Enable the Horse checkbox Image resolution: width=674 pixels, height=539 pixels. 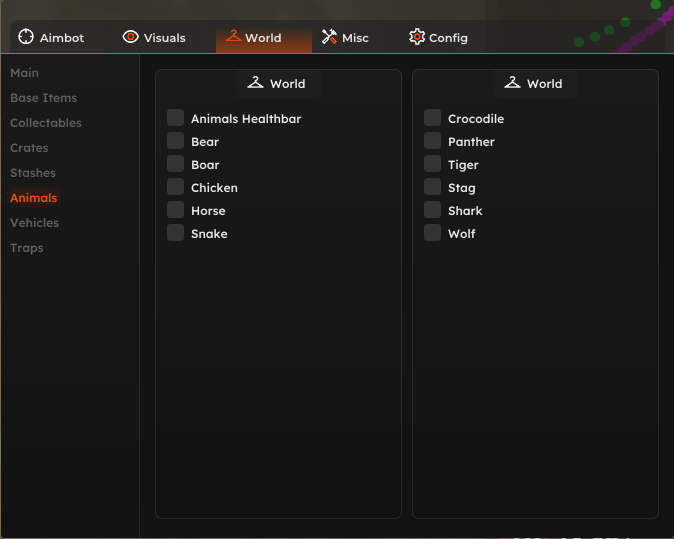tap(175, 210)
